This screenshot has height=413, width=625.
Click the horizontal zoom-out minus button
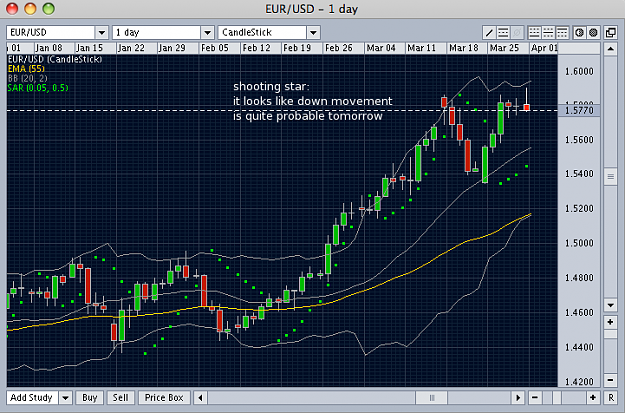tap(535, 397)
